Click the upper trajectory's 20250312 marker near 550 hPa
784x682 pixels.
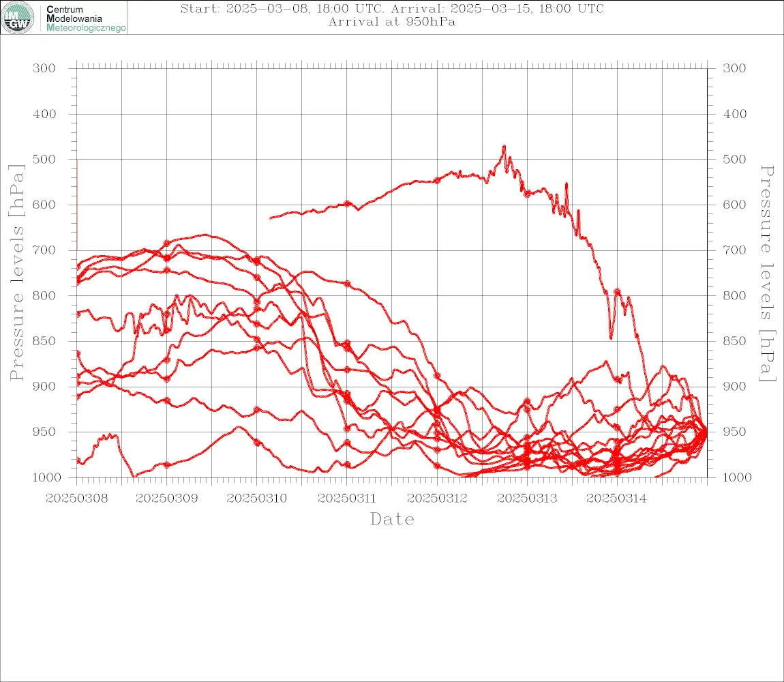[437, 180]
